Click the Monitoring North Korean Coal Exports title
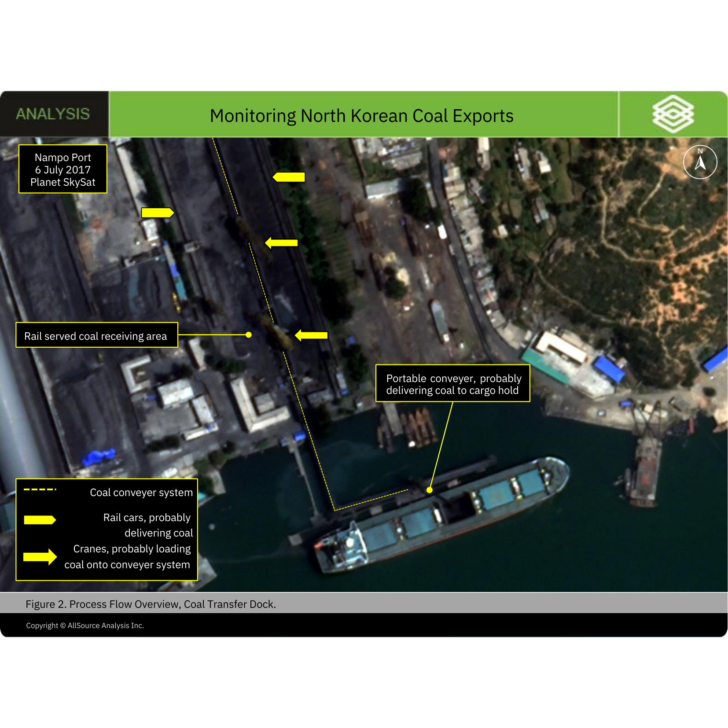Viewport: 728px width, 728px height. [362, 116]
